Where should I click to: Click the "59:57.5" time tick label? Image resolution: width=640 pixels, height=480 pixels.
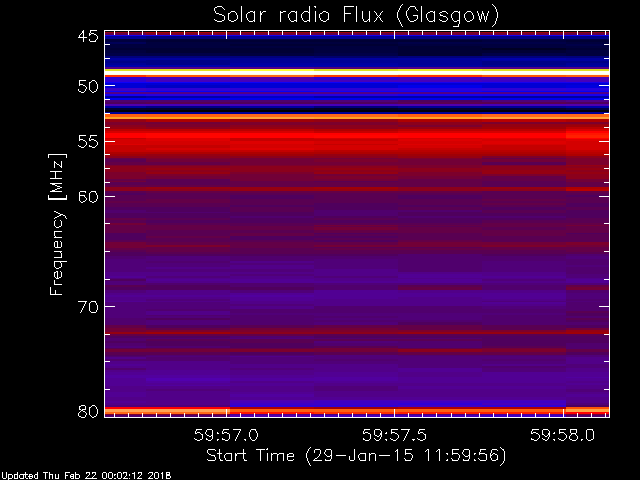[x=394, y=435]
